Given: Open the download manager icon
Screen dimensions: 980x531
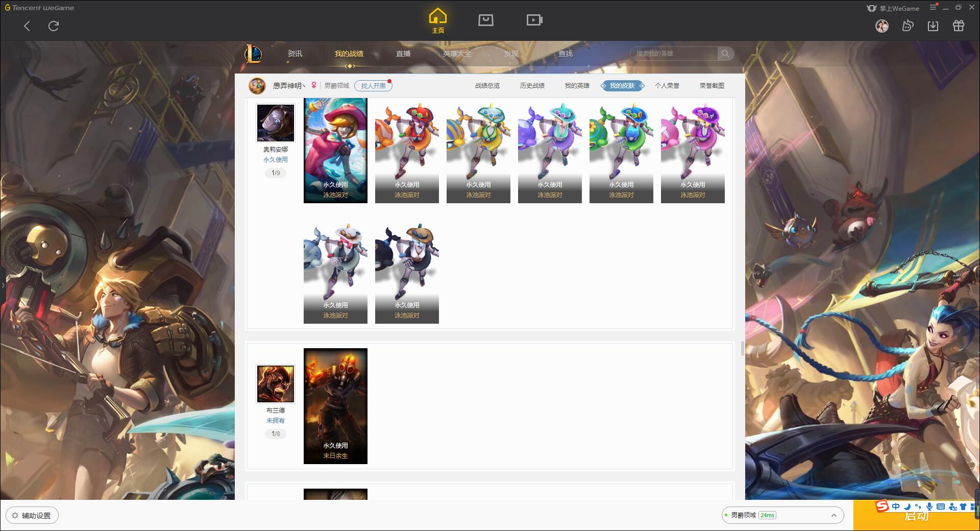Looking at the screenshot, I should tap(933, 26).
